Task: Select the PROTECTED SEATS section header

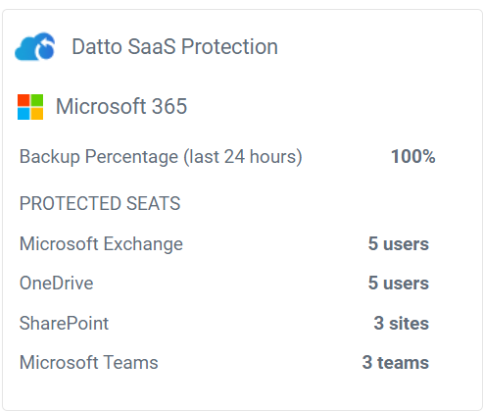Action: pos(100,203)
